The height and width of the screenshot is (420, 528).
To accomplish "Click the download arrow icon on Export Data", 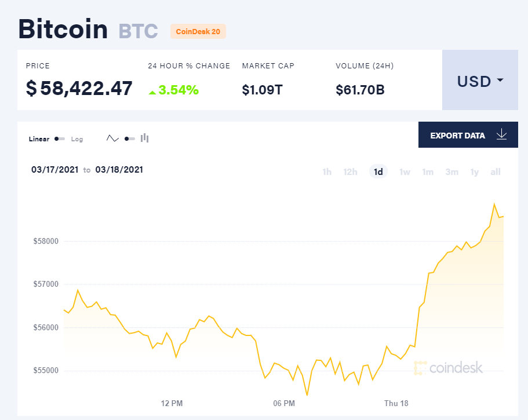I will pos(501,135).
